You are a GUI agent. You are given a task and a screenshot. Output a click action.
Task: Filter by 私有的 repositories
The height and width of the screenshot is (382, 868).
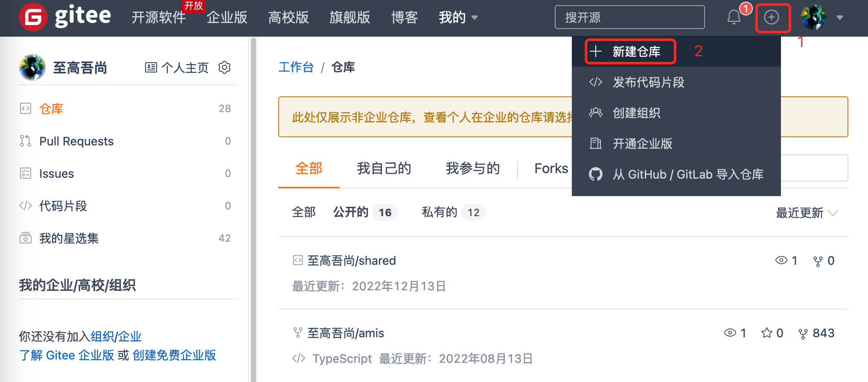click(x=440, y=212)
